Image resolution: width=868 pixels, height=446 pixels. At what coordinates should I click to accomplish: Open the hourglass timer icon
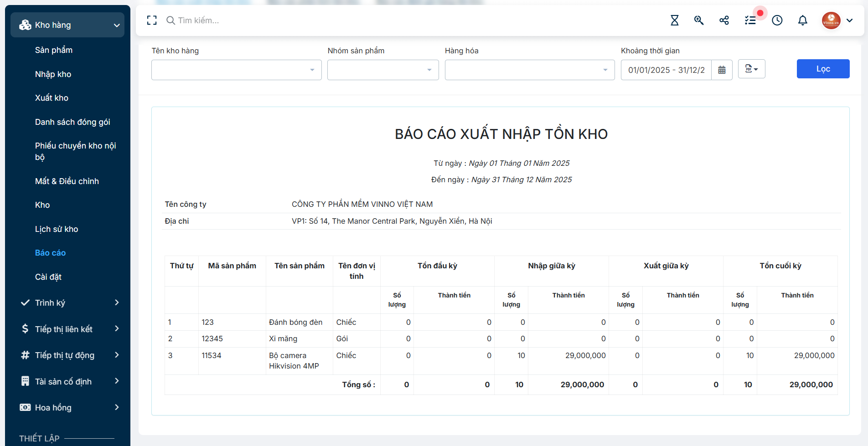pyautogui.click(x=675, y=20)
